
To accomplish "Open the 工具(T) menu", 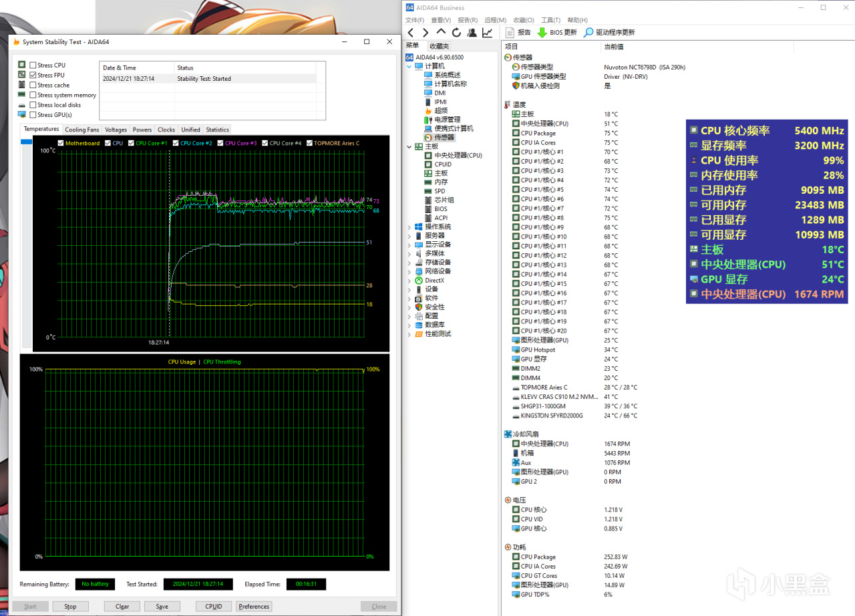I will pyautogui.click(x=550, y=20).
